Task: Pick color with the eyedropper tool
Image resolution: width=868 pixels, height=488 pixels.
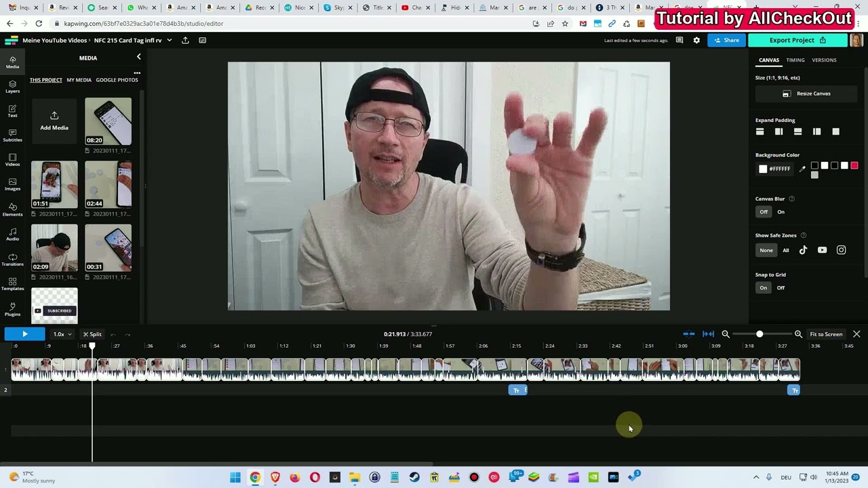Action: tap(802, 169)
